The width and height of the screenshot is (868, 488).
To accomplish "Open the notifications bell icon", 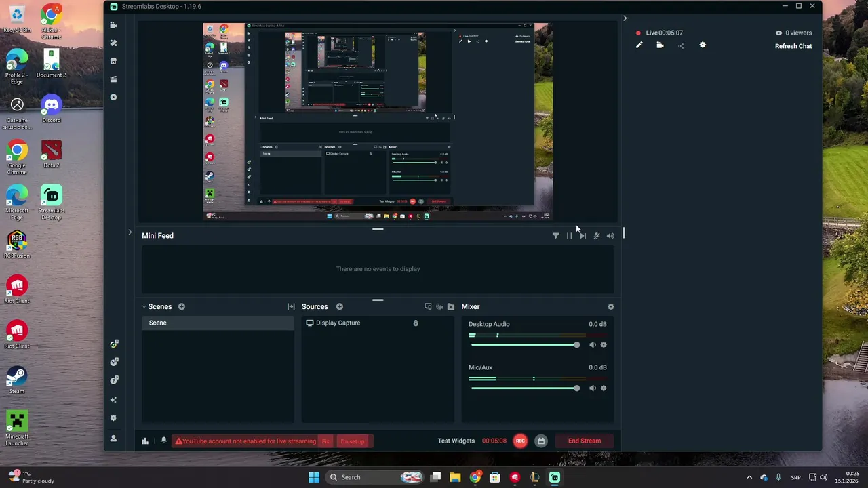I will pyautogui.click(x=163, y=441).
